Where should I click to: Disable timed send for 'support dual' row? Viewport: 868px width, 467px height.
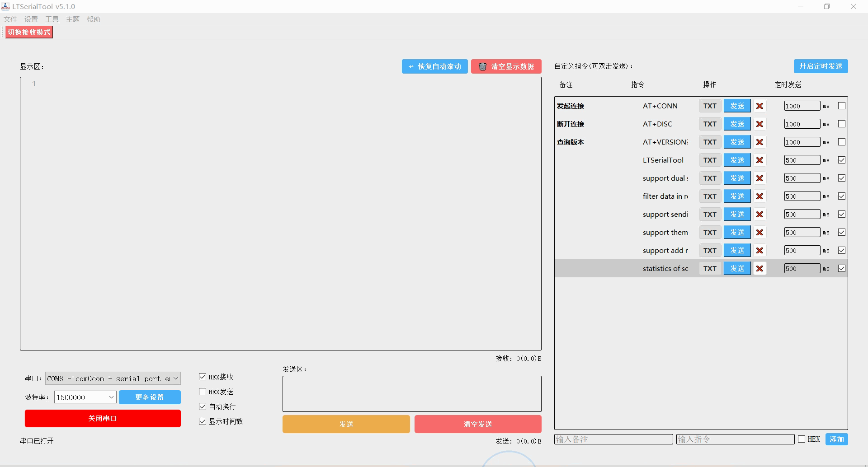(841, 178)
